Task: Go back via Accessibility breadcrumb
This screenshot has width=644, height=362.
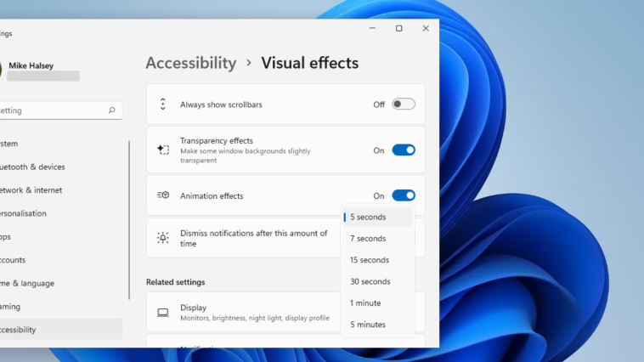Action: pos(191,63)
